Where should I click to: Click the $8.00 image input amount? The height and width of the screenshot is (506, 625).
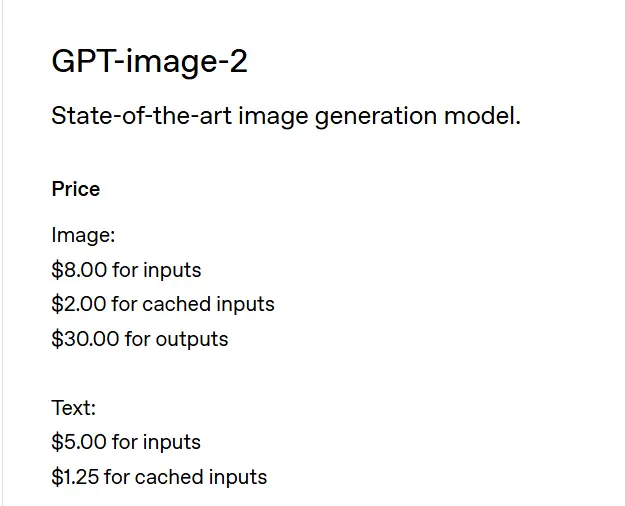[77, 270]
